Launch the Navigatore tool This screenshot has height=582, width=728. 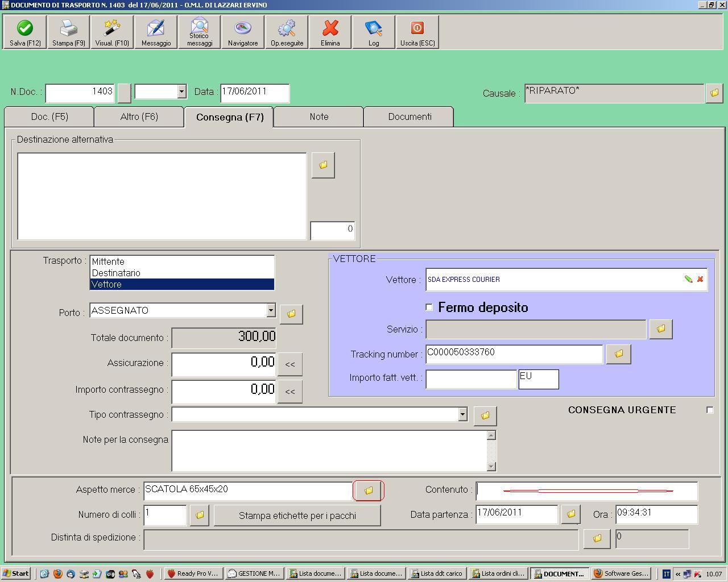(243, 32)
